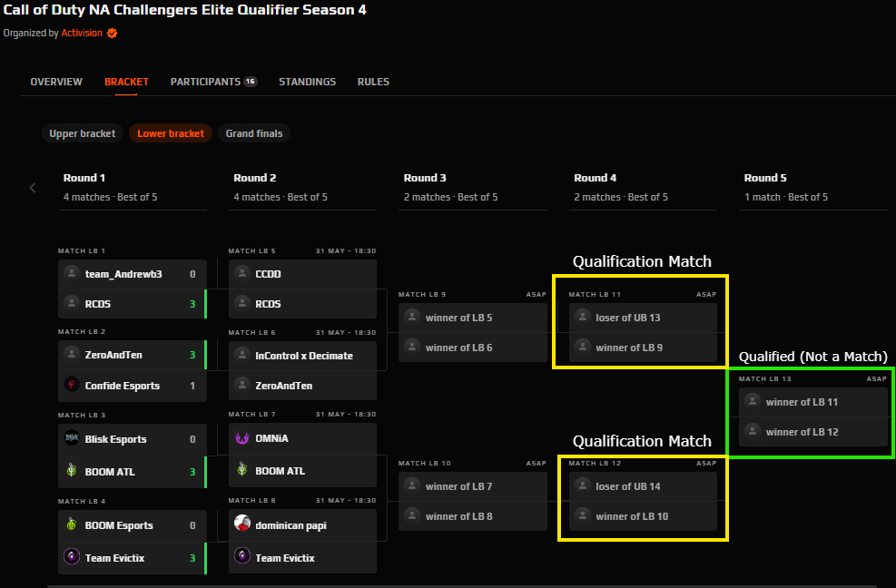The width and height of the screenshot is (896, 588).
Task: Click the left arrow to show previous rounds
Action: tap(33, 188)
